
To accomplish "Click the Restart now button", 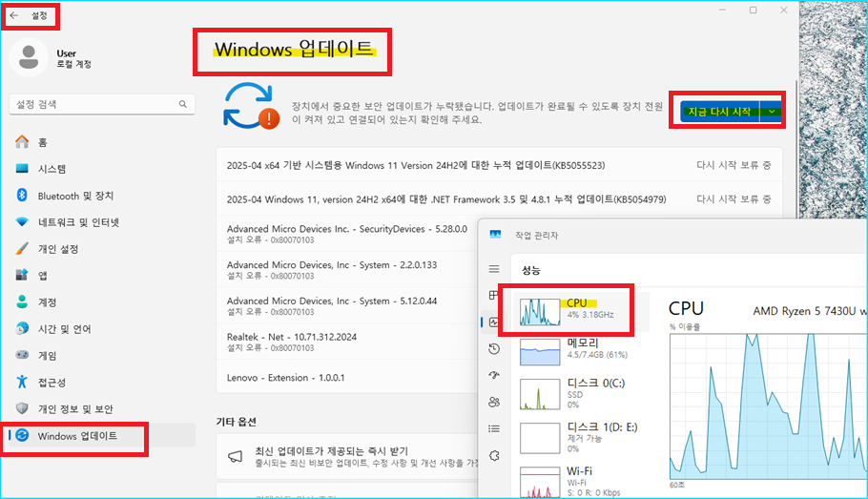I will coord(719,112).
